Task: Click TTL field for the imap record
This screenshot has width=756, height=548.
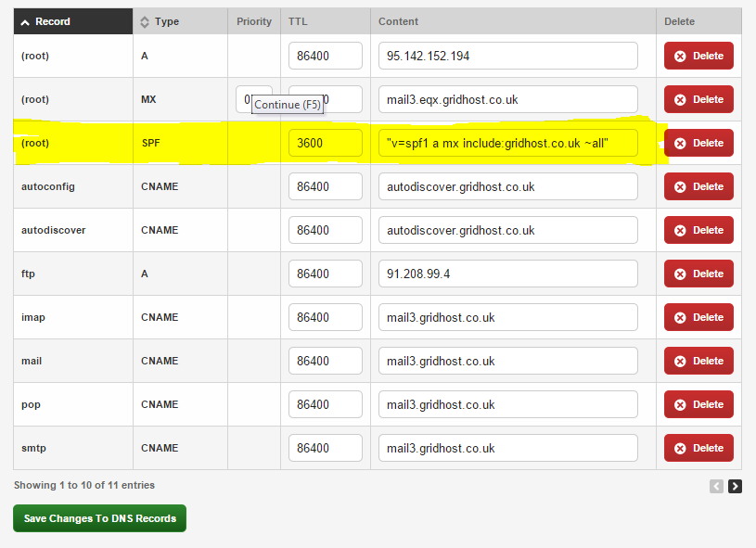Action: click(x=325, y=317)
